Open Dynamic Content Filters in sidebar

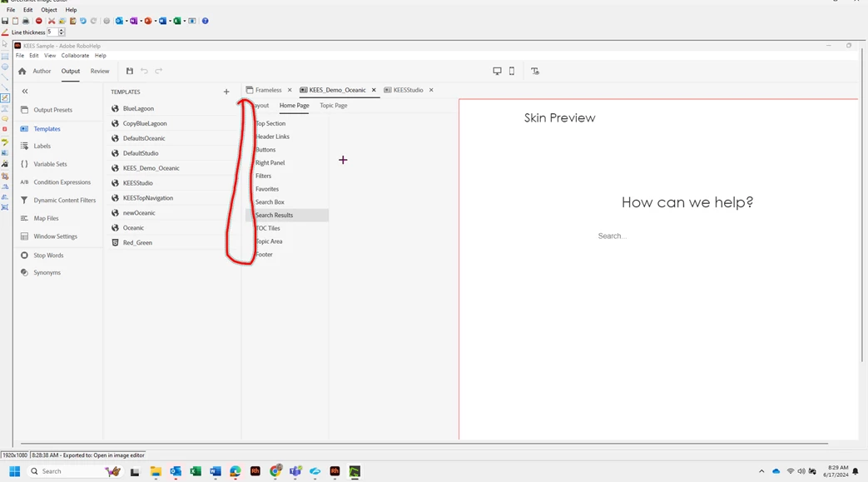pos(64,200)
